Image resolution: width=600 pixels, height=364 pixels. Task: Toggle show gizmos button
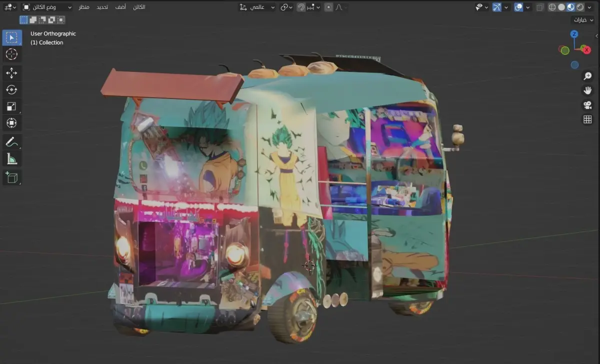pos(496,7)
